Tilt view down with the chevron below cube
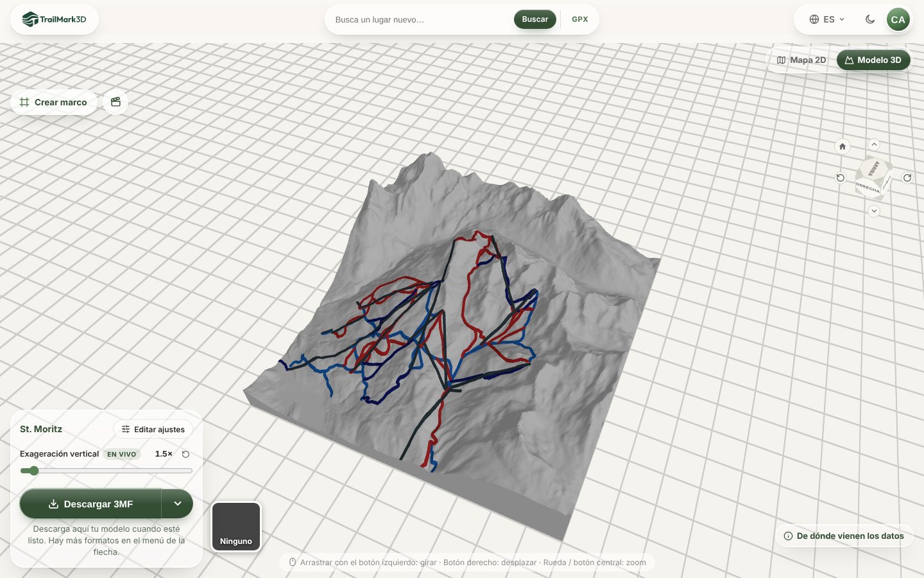The width and height of the screenshot is (924, 578). pyautogui.click(x=874, y=211)
